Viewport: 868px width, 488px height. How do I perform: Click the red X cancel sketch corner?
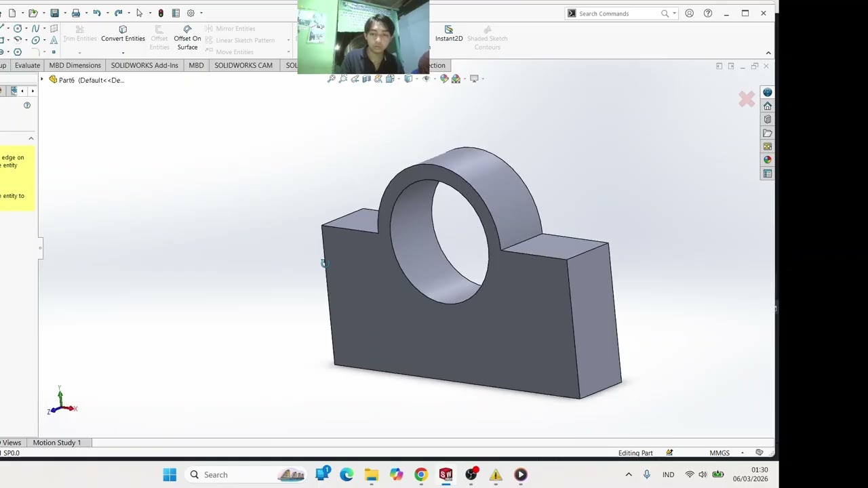[747, 100]
